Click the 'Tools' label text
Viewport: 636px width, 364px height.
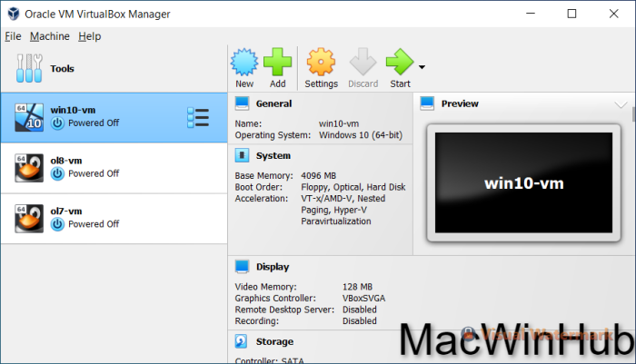(62, 68)
